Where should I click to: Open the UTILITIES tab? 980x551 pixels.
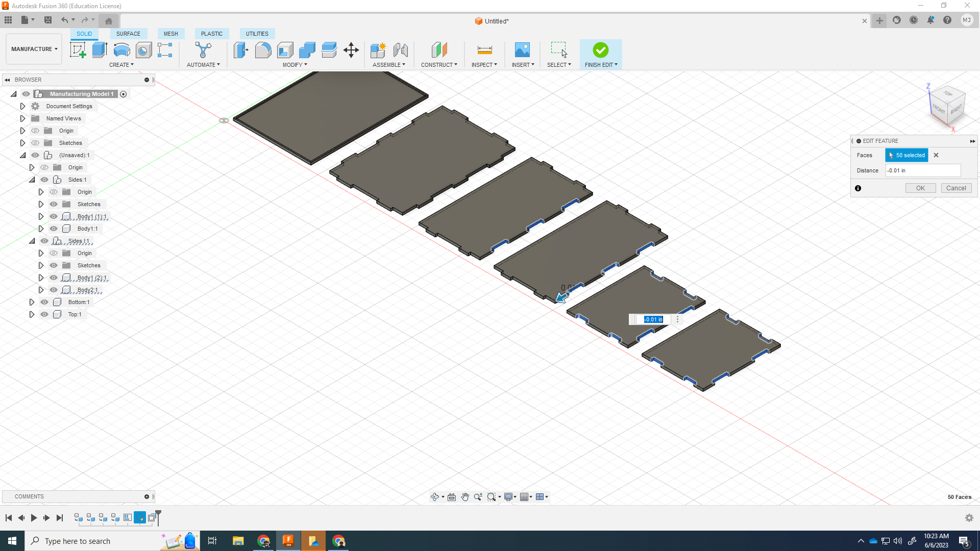[257, 34]
